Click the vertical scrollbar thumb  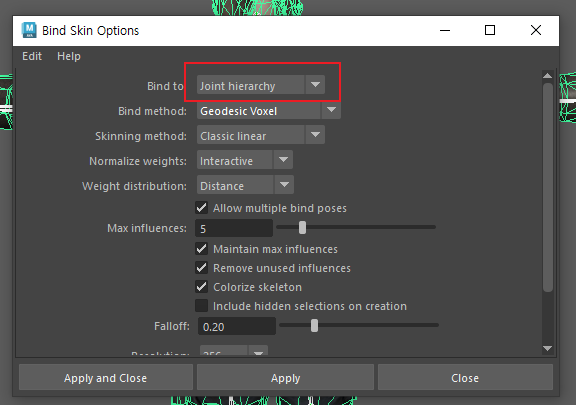click(x=548, y=187)
